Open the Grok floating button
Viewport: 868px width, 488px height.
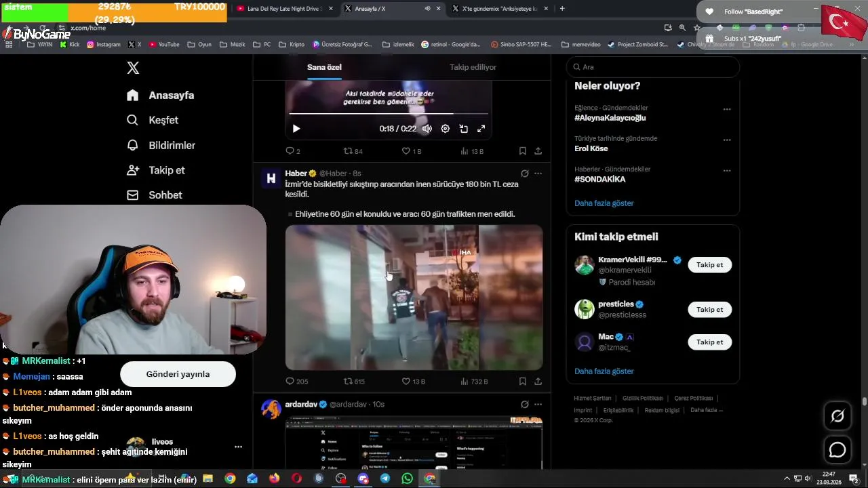pyautogui.click(x=837, y=416)
